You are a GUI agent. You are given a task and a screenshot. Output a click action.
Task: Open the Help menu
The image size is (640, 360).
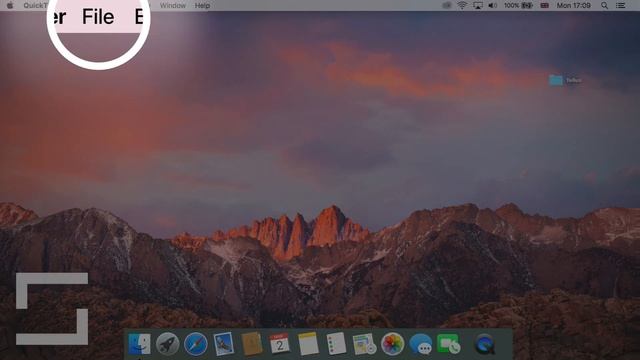point(202,5)
